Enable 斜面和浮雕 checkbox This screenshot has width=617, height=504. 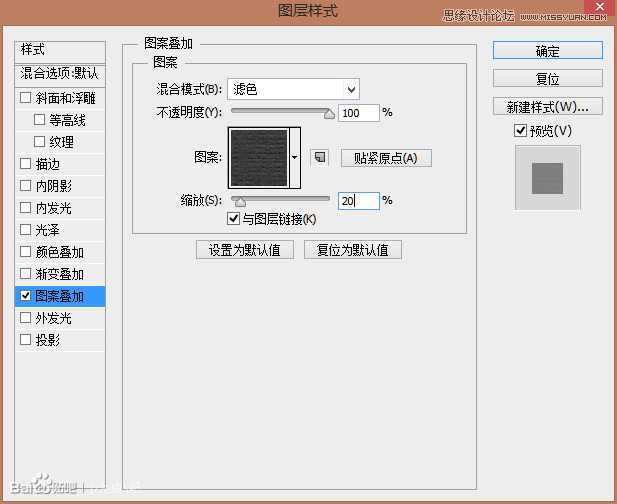26,98
